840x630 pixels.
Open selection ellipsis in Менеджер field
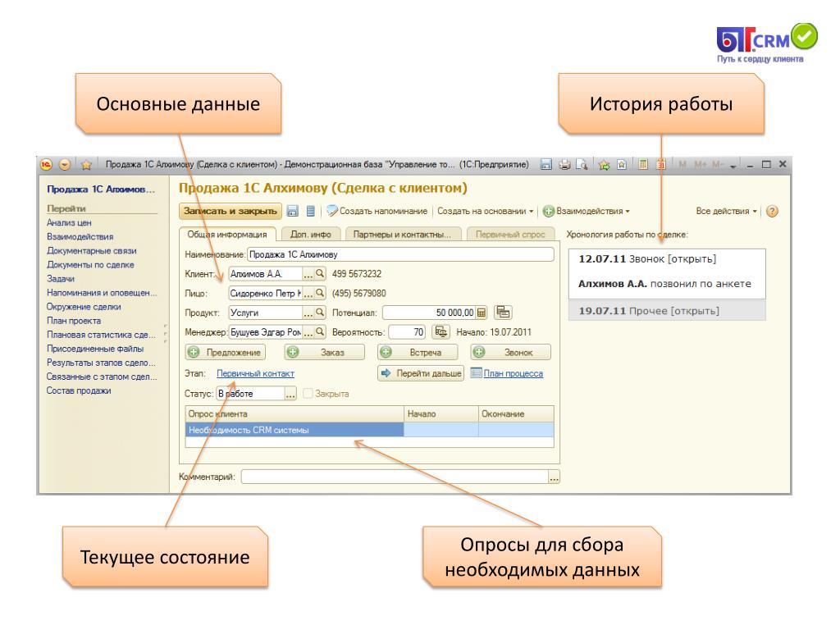[308, 332]
